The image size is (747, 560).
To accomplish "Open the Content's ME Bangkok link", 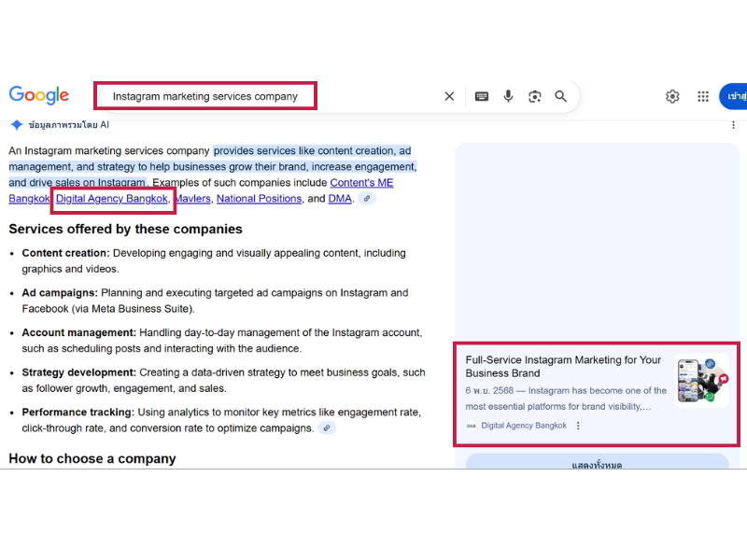I will [x=360, y=183].
